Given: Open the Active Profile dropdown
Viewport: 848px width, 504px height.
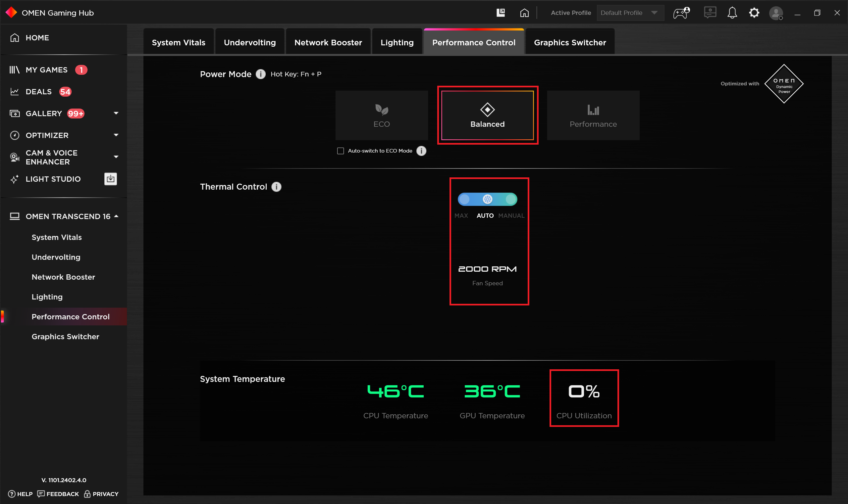Looking at the screenshot, I should coord(630,13).
